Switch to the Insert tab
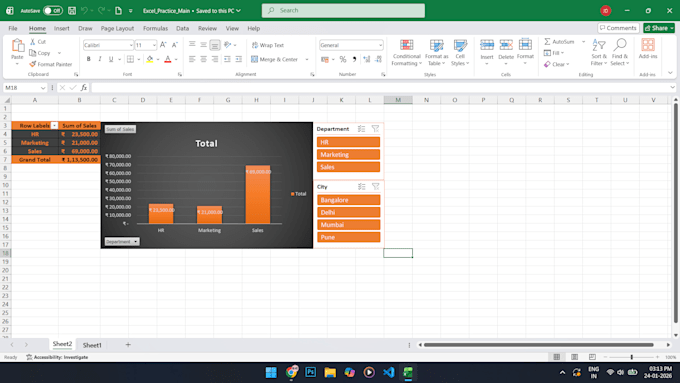Viewport: 680px width, 383px height. [x=62, y=28]
